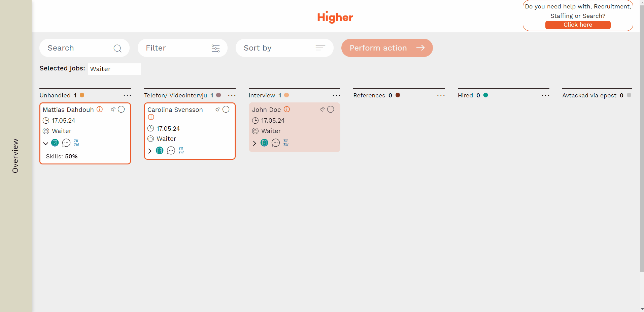
Task: Pin Carolina Svensson's candidate card
Action: (218, 109)
